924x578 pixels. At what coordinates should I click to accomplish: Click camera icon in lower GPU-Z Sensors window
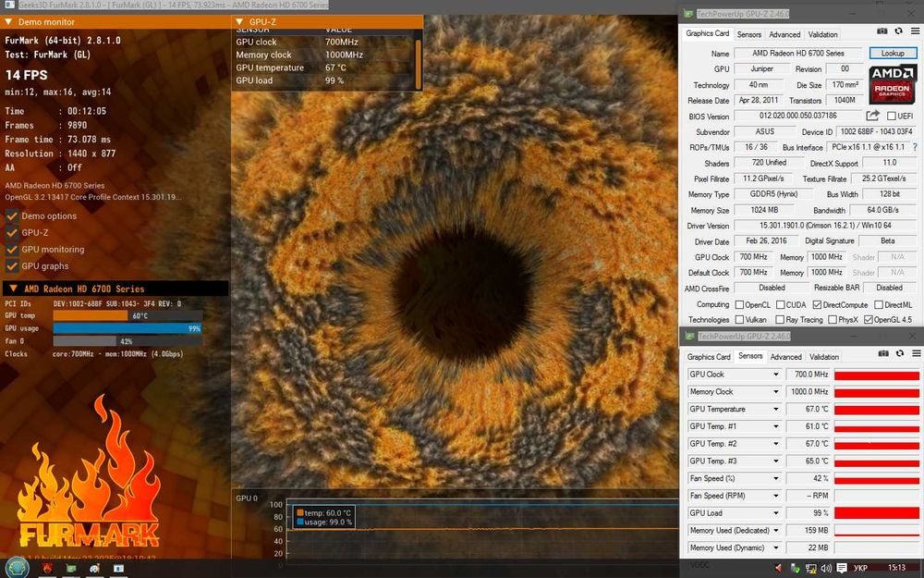tap(882, 353)
